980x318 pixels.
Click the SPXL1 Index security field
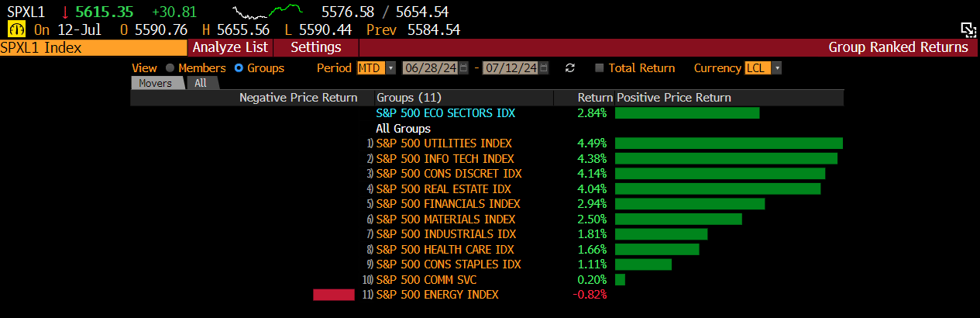pyautogui.click(x=94, y=47)
